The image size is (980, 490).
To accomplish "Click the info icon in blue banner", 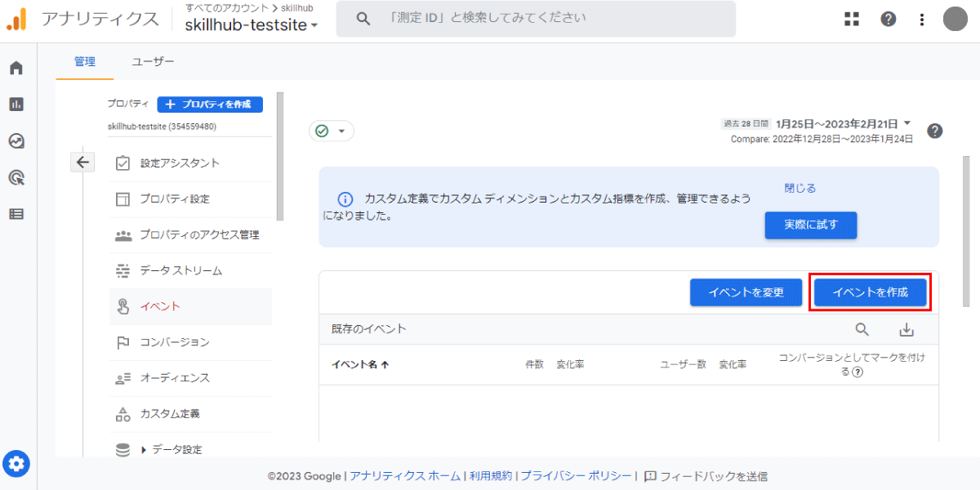I will pos(345,199).
